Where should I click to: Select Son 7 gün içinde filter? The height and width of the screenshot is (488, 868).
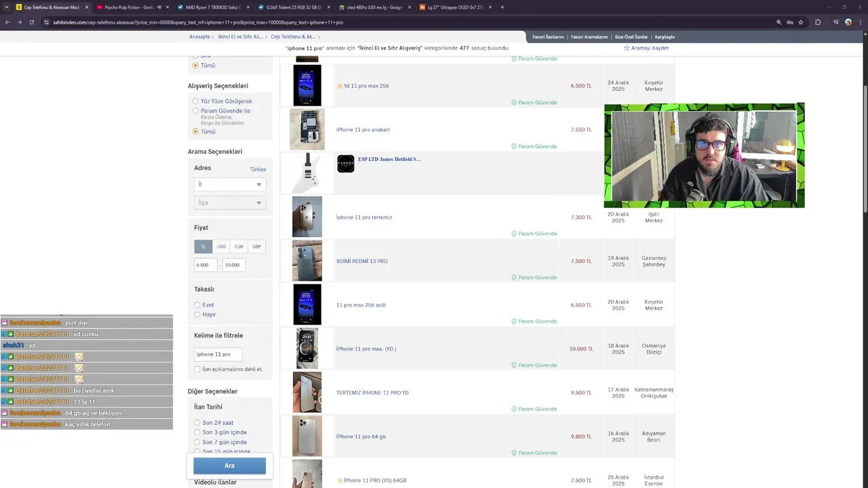[197, 442]
